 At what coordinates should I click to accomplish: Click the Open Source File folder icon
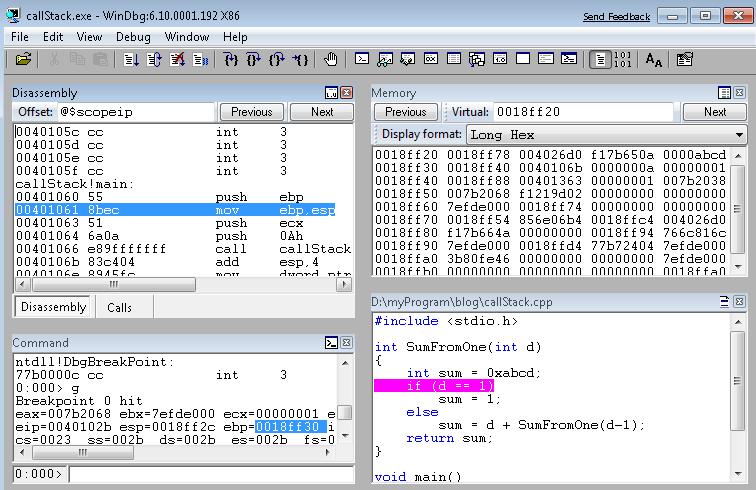pos(23,60)
